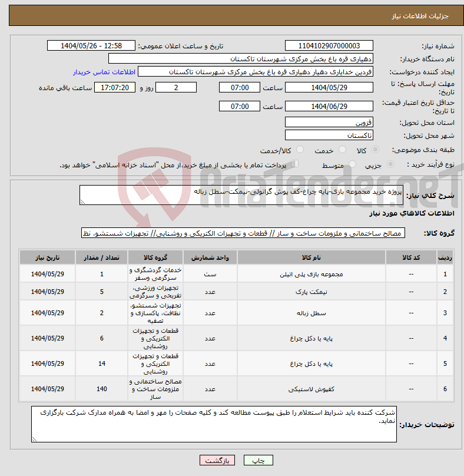Click the response deadline time field 07:00
Viewport: 464px width, 476px height.
coord(240,87)
